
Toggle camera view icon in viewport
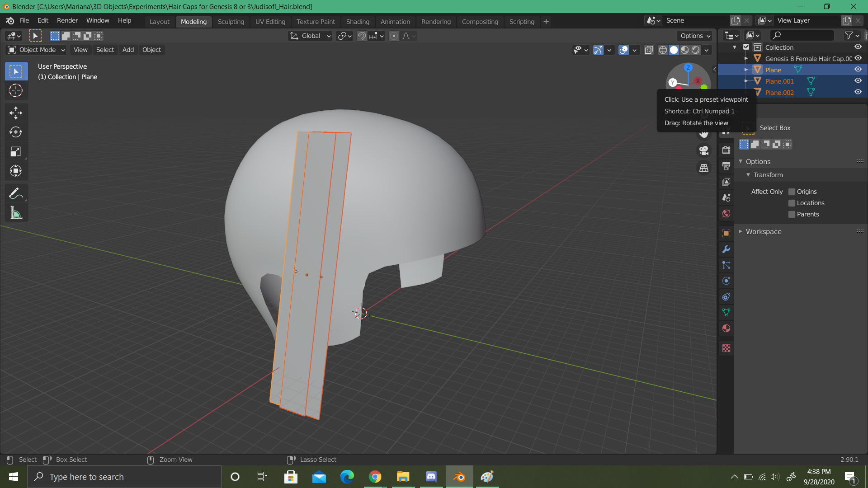tap(704, 150)
